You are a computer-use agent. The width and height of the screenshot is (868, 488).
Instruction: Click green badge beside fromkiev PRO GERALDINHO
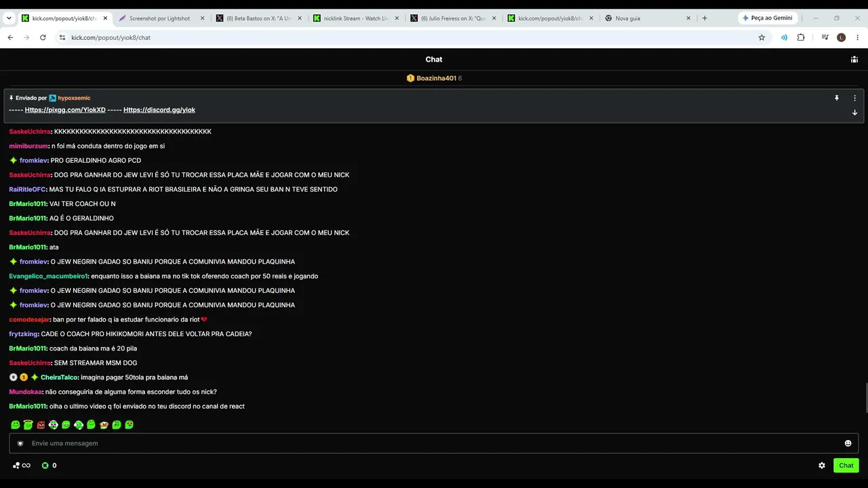tap(13, 161)
